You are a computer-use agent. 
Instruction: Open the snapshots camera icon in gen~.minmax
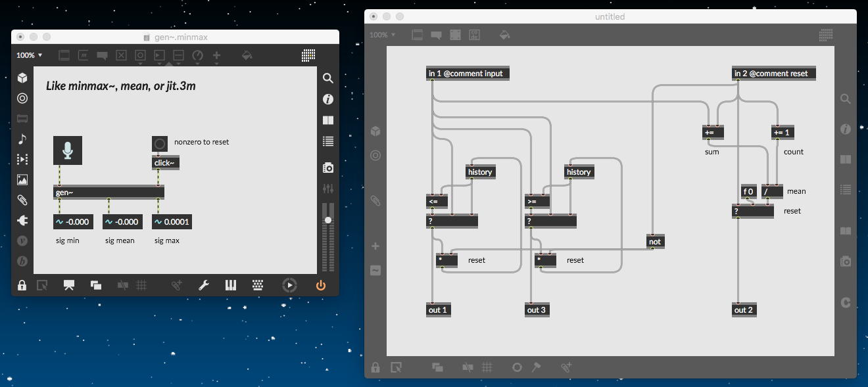(x=327, y=168)
